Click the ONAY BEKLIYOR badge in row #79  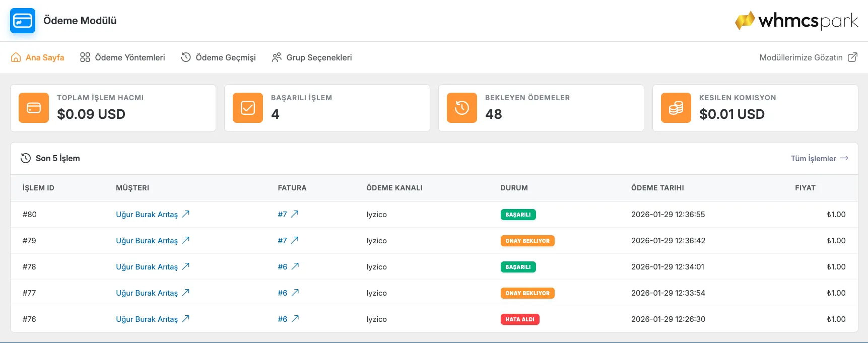click(527, 241)
